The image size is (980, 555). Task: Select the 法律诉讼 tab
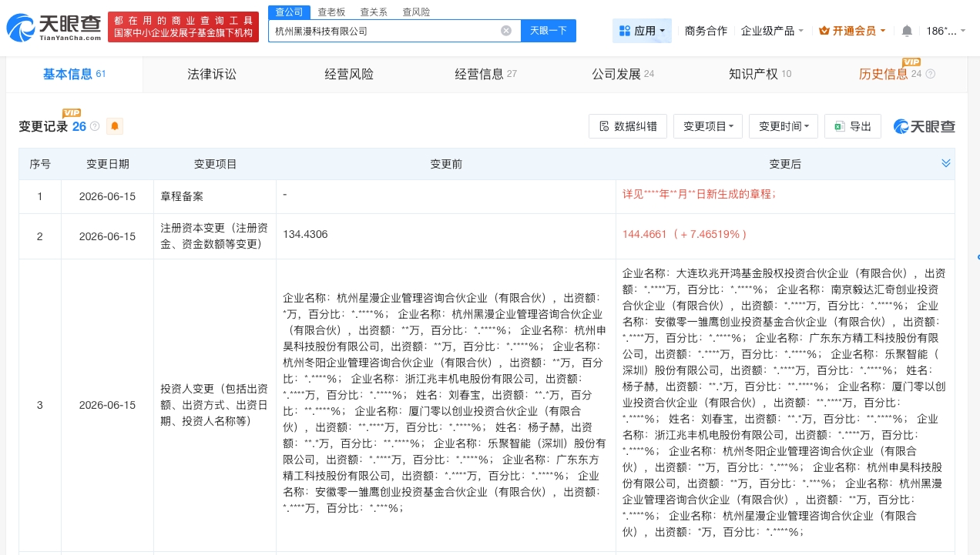tap(212, 74)
